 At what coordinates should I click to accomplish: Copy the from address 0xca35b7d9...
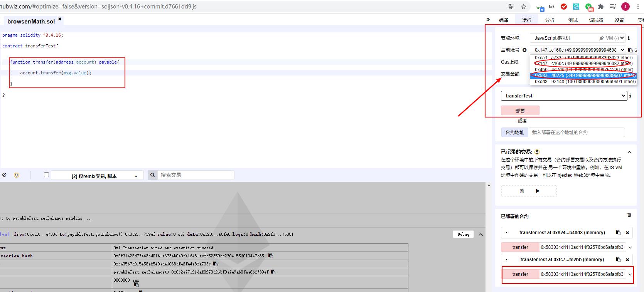click(x=215, y=264)
